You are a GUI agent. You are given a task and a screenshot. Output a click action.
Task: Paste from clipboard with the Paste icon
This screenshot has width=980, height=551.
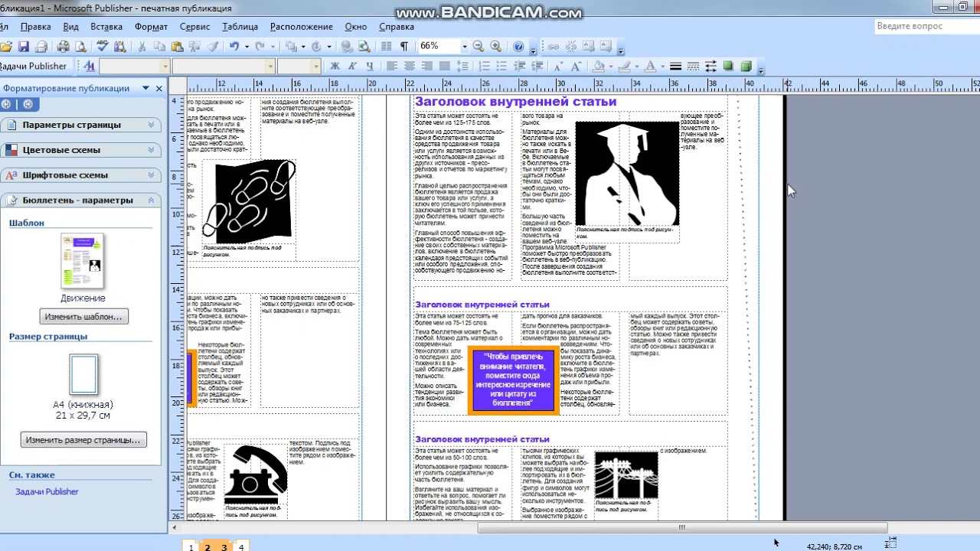[178, 47]
